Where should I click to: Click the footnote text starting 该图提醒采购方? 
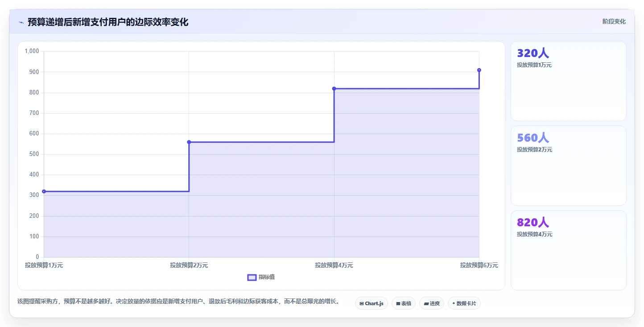178,301
